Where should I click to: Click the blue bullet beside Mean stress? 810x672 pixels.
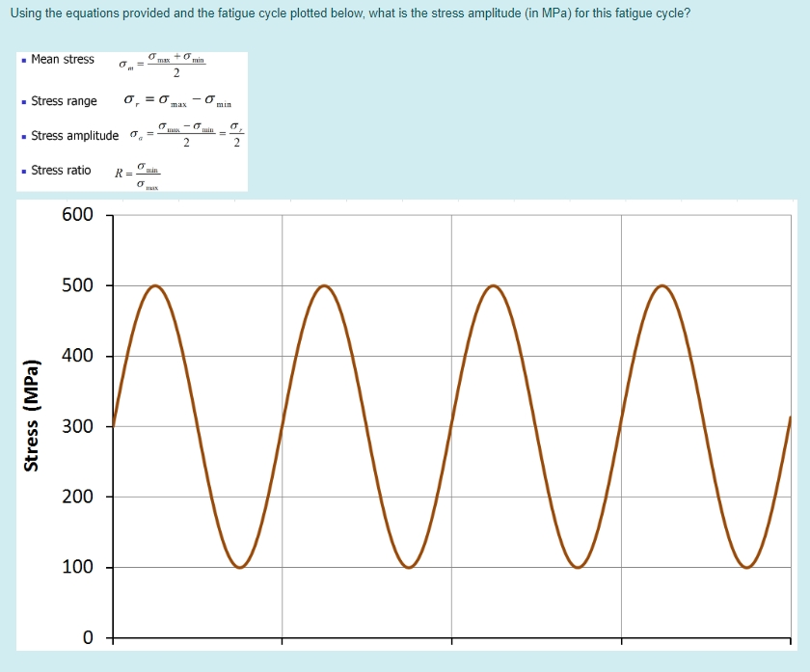(x=23, y=59)
